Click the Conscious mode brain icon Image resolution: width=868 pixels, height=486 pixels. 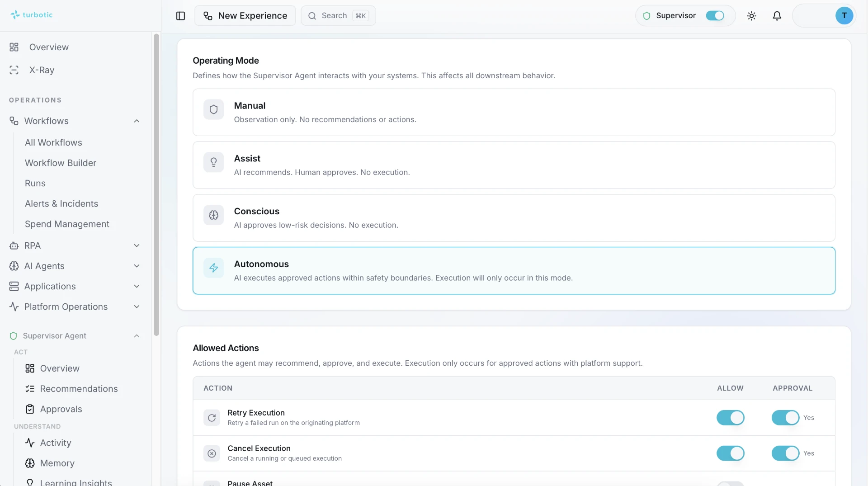(213, 215)
